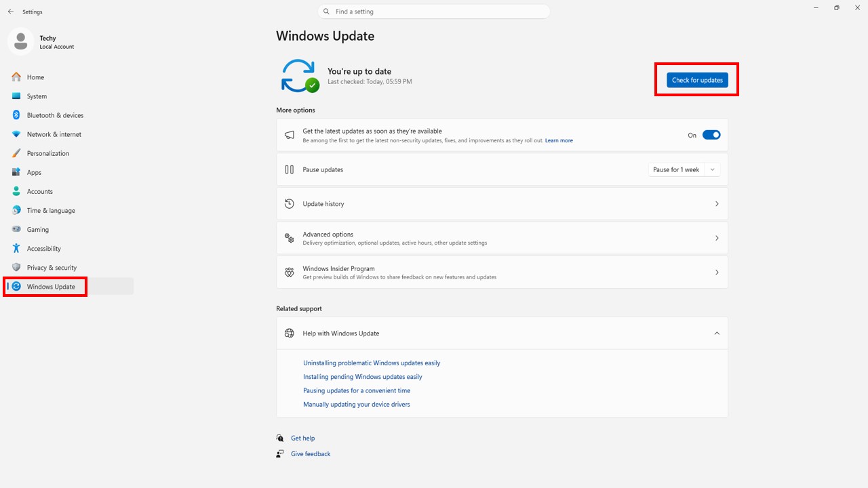Click the back arrow next to Settings
The width and height of the screenshot is (868, 488).
tap(11, 12)
